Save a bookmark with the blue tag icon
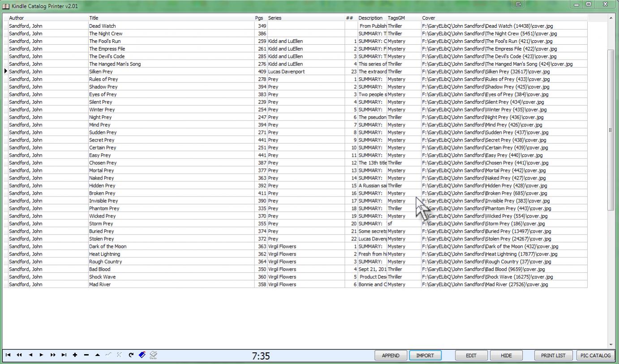Image resolution: width=619 pixels, height=364 pixels. (142, 355)
